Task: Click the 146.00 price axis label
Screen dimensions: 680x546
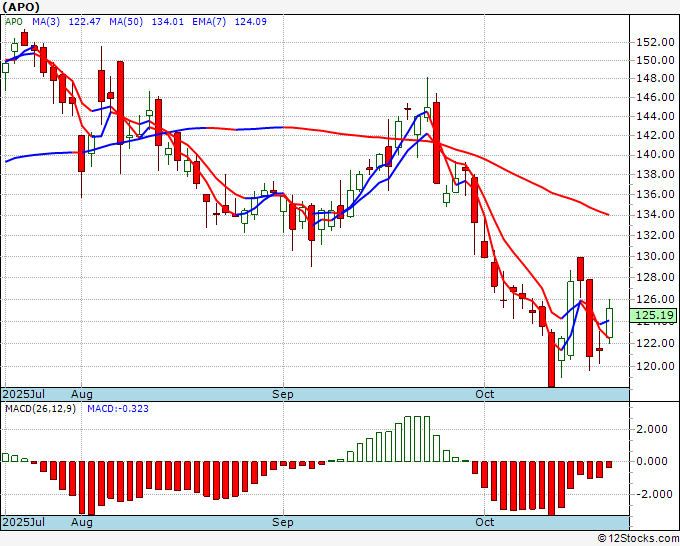Action: pyautogui.click(x=655, y=97)
